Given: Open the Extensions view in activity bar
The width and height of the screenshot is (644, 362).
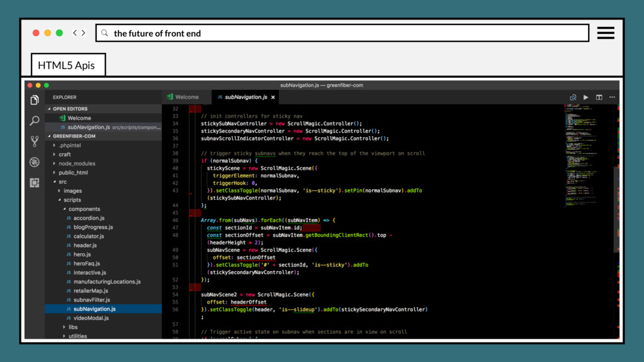Looking at the screenshot, I should 35,183.
